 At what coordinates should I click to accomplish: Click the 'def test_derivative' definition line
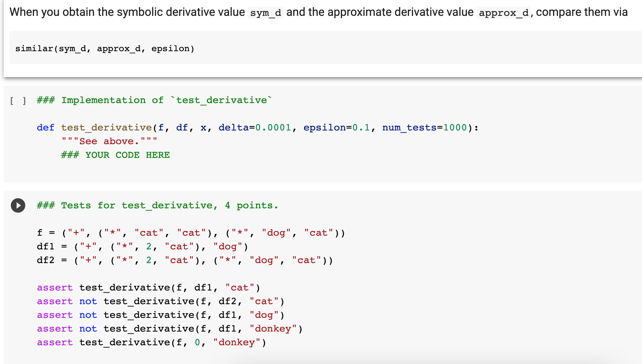[258, 128]
